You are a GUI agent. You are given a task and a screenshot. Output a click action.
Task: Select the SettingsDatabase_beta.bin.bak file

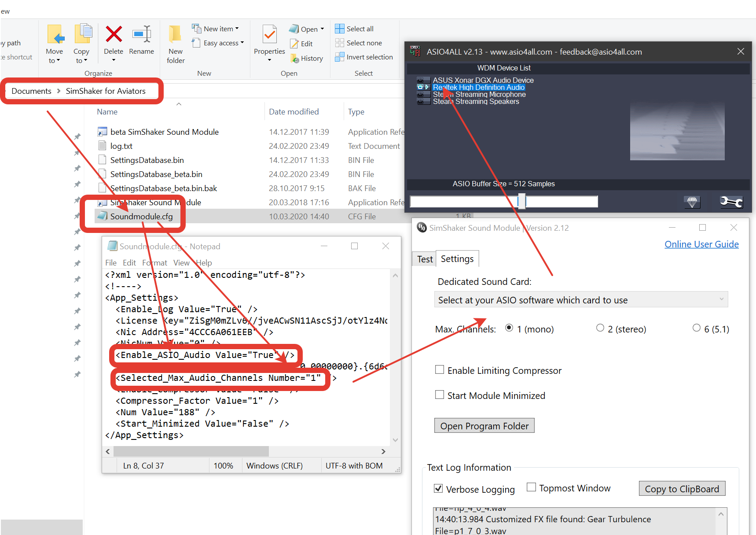tap(164, 188)
